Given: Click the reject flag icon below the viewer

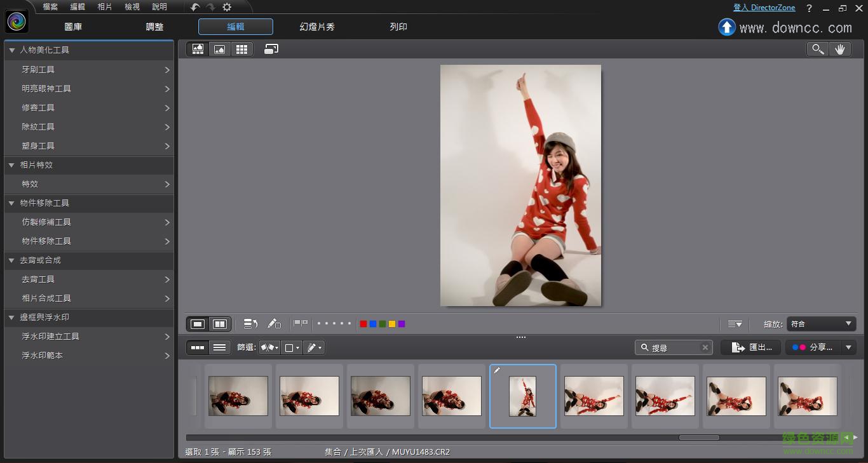Looking at the screenshot, I should (x=304, y=323).
